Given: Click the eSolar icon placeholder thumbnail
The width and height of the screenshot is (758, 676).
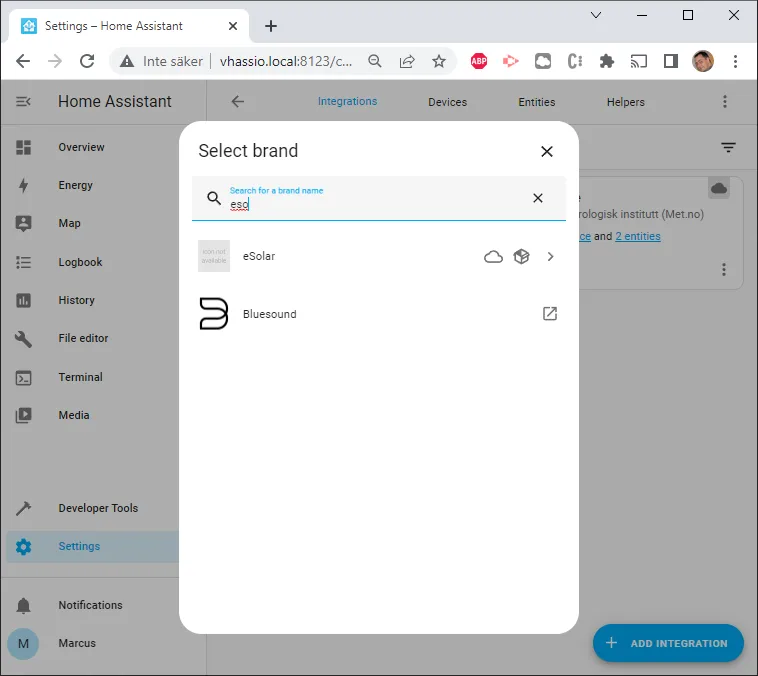Looking at the screenshot, I should [x=214, y=256].
